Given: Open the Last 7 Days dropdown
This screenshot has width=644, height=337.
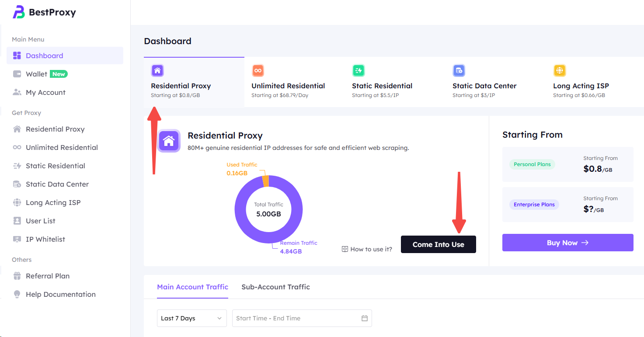Looking at the screenshot, I should click(x=191, y=318).
